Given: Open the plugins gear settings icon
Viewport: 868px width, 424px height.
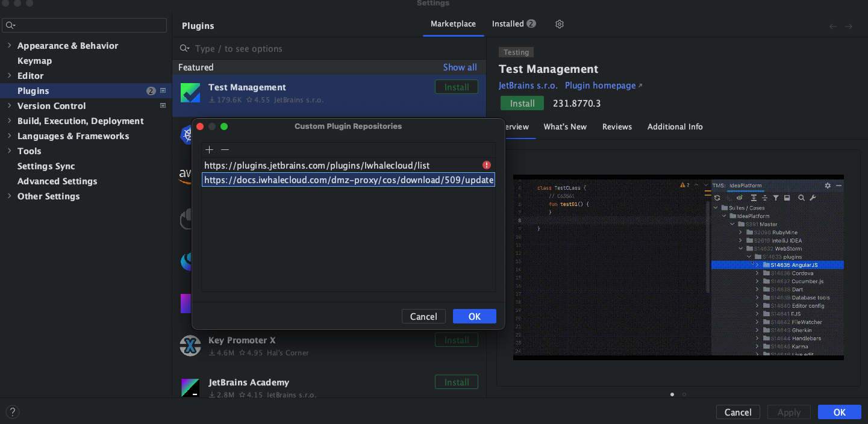Looking at the screenshot, I should click(560, 24).
